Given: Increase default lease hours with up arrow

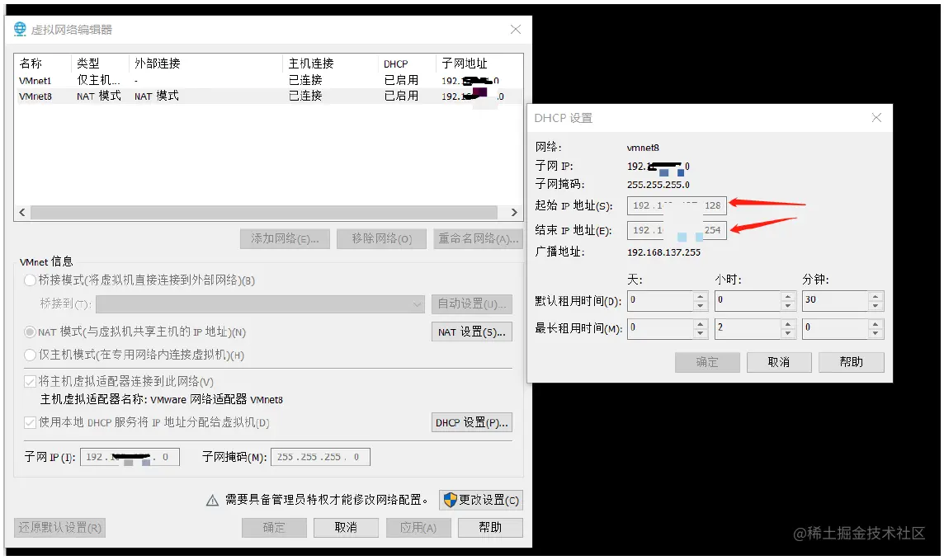Looking at the screenshot, I should click(787, 297).
